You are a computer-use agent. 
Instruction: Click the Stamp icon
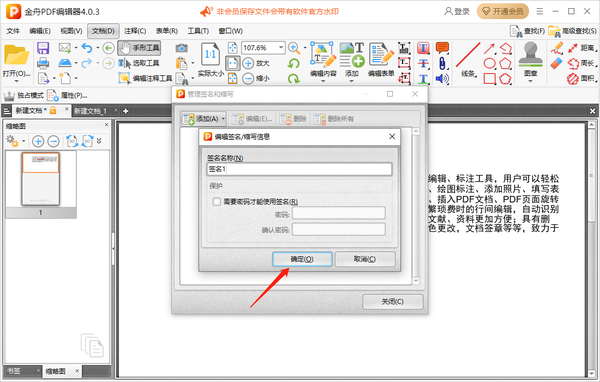click(x=530, y=54)
